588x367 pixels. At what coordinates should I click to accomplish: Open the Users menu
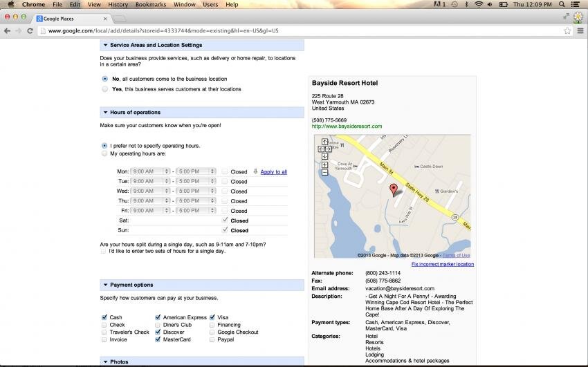click(210, 5)
